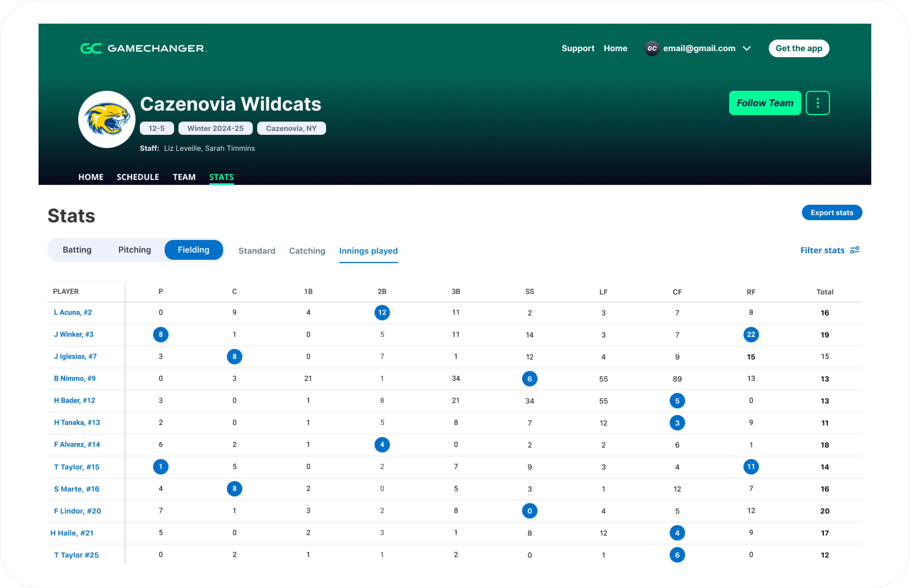This screenshot has height=588, width=910.
Task: Open player F Alvarez, #14
Action: pyautogui.click(x=77, y=444)
